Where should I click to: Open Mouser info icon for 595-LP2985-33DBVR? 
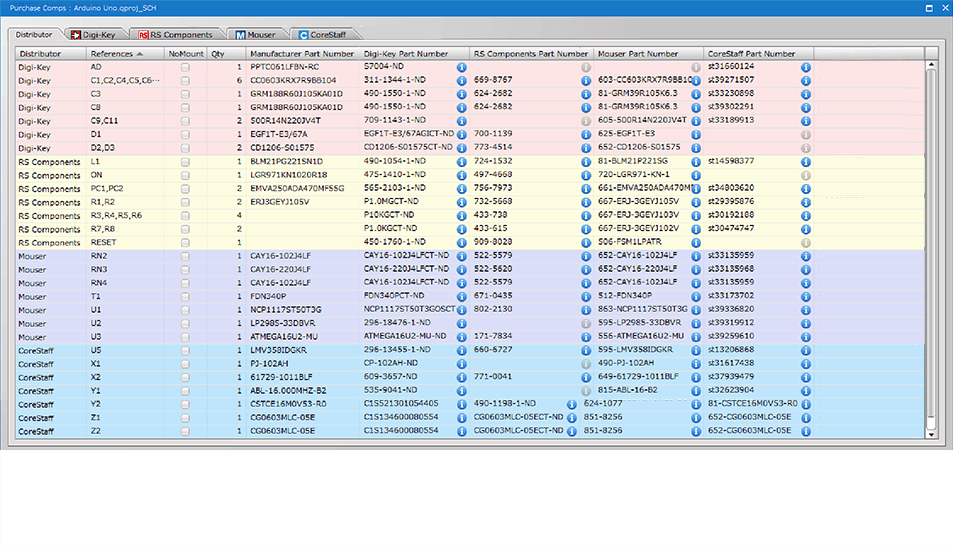[696, 323]
